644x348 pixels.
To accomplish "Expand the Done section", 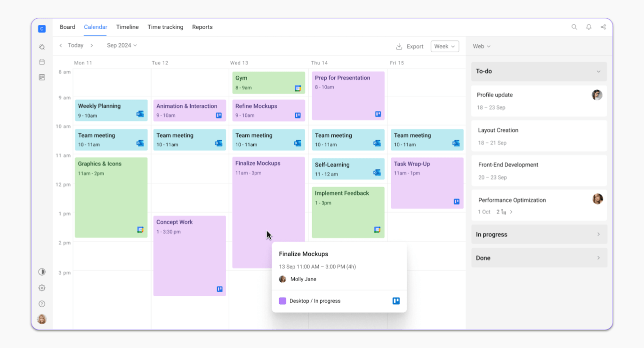I will click(x=598, y=258).
